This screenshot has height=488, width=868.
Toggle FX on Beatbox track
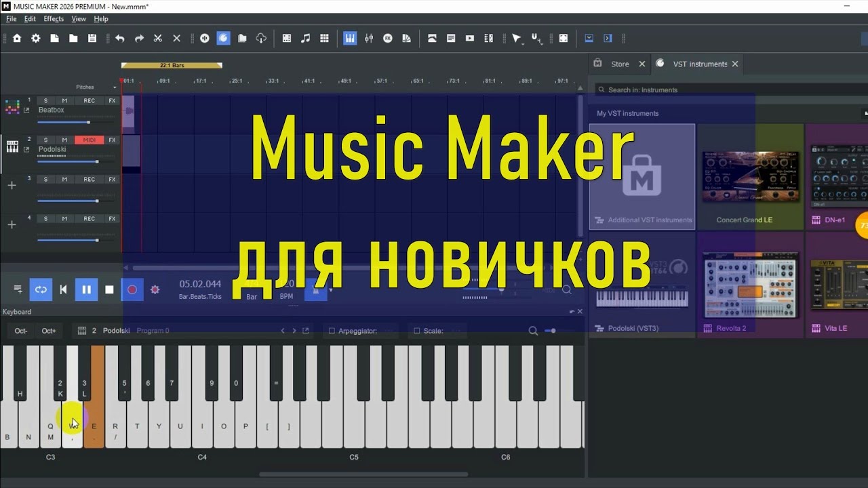[113, 101]
